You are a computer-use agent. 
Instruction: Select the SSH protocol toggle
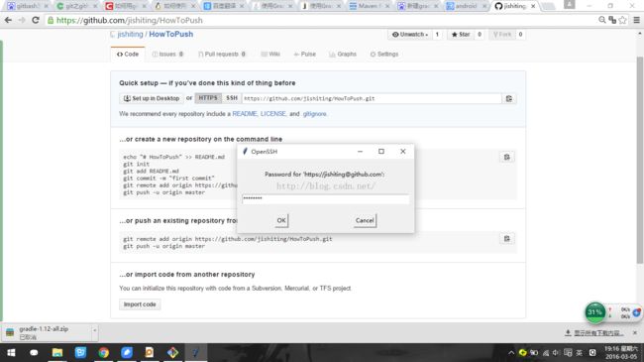pyautogui.click(x=232, y=98)
